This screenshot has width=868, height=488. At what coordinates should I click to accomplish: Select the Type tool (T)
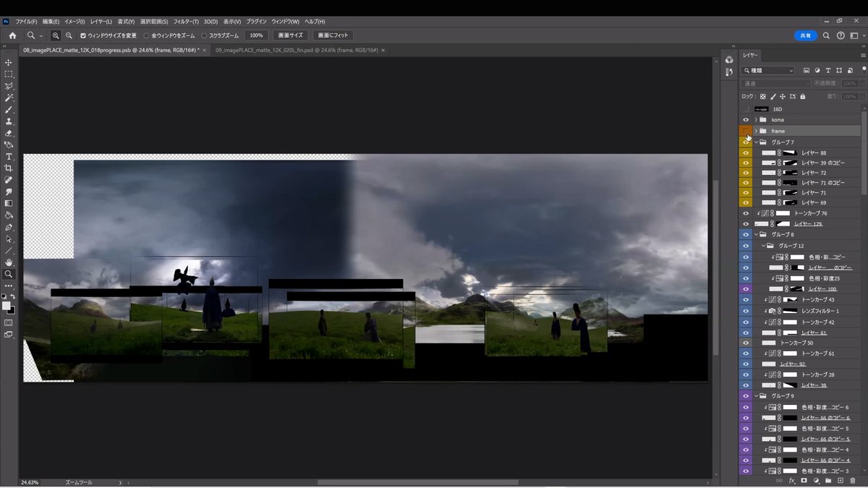tap(9, 156)
